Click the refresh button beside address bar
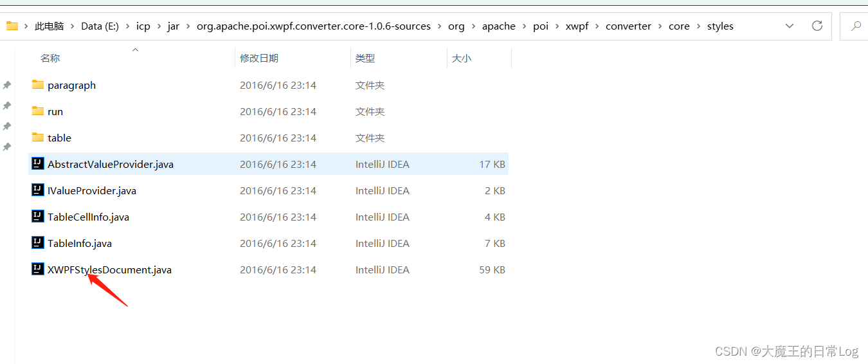The width and height of the screenshot is (868, 364). (x=817, y=26)
